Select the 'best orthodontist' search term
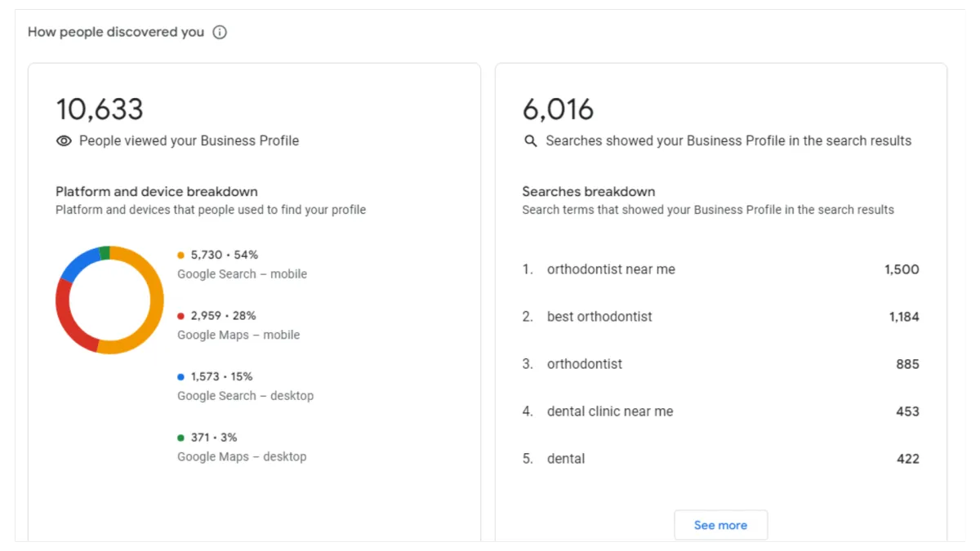The image size is (980, 551). pos(599,317)
